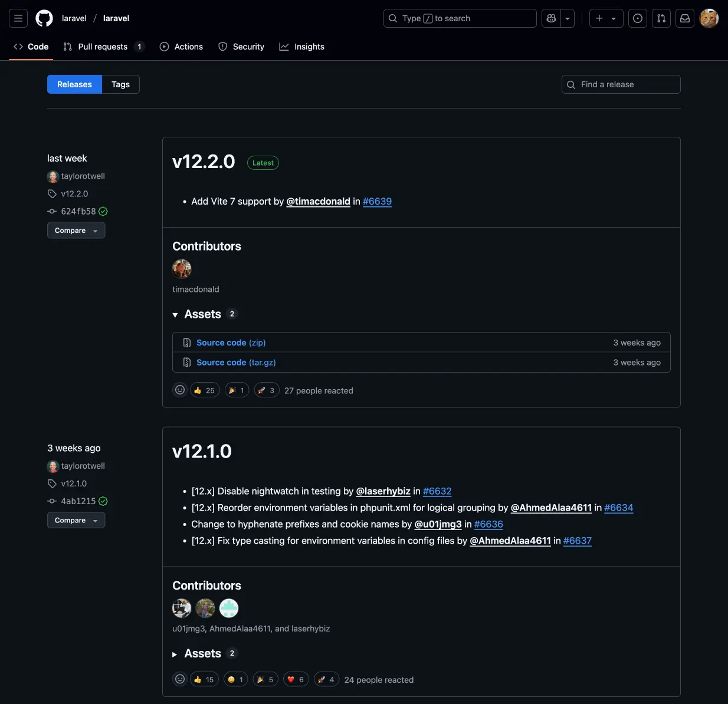Toggle the thumbs up reaction on v12.2.0
This screenshot has height=704, width=728.
click(204, 390)
